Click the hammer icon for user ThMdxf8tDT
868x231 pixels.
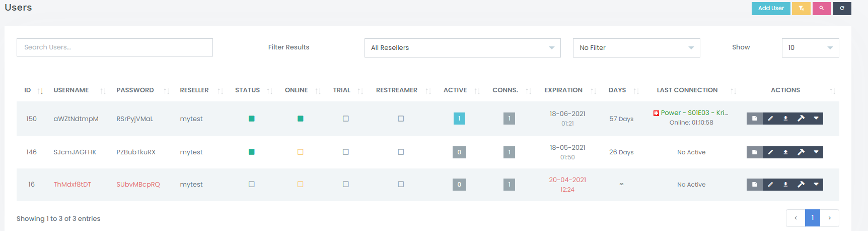tap(801, 185)
